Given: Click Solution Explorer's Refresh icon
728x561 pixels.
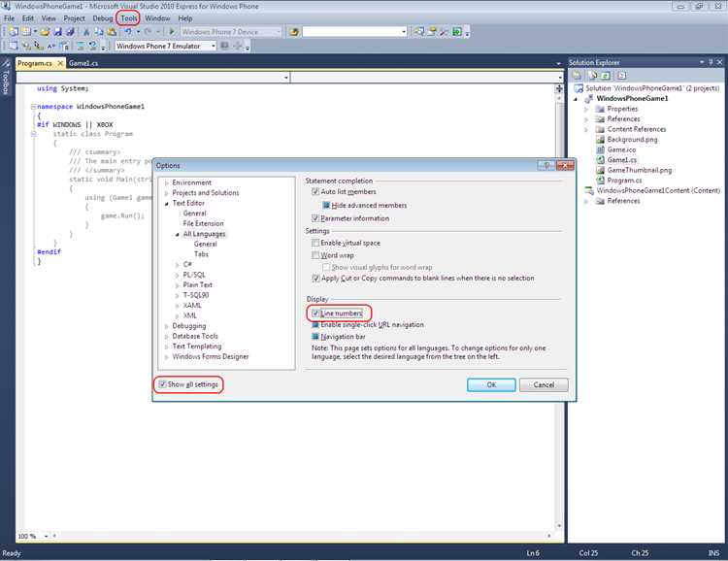Looking at the screenshot, I should 605,76.
